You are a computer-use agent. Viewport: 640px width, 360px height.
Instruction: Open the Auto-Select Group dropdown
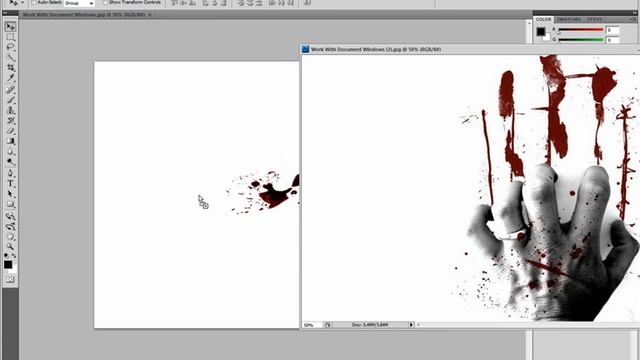(x=79, y=3)
